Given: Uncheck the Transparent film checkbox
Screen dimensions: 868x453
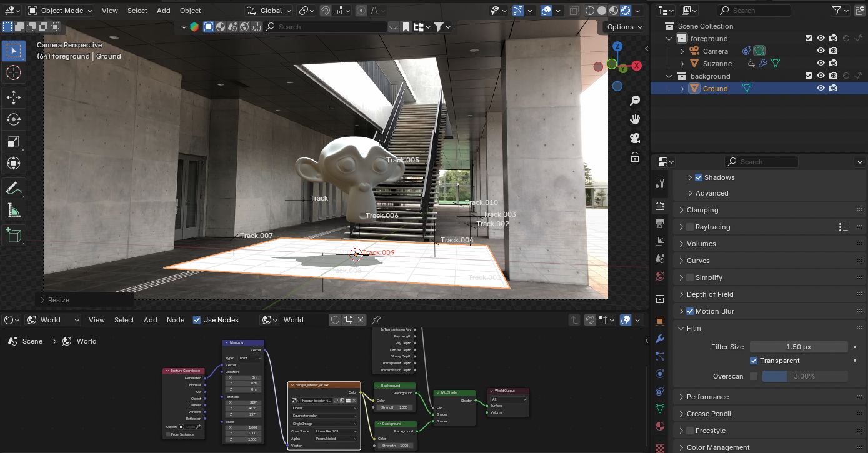Looking at the screenshot, I should pos(754,361).
